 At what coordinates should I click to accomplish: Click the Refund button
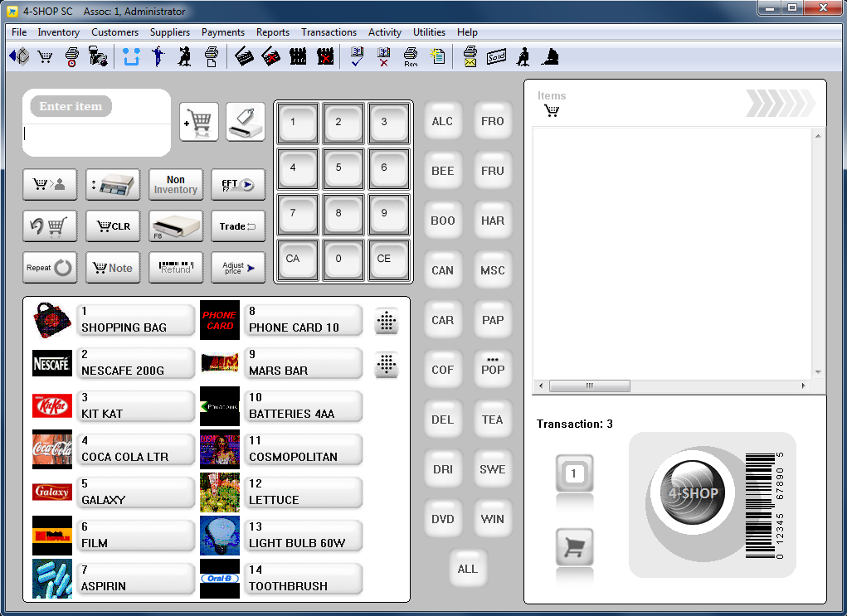click(176, 268)
